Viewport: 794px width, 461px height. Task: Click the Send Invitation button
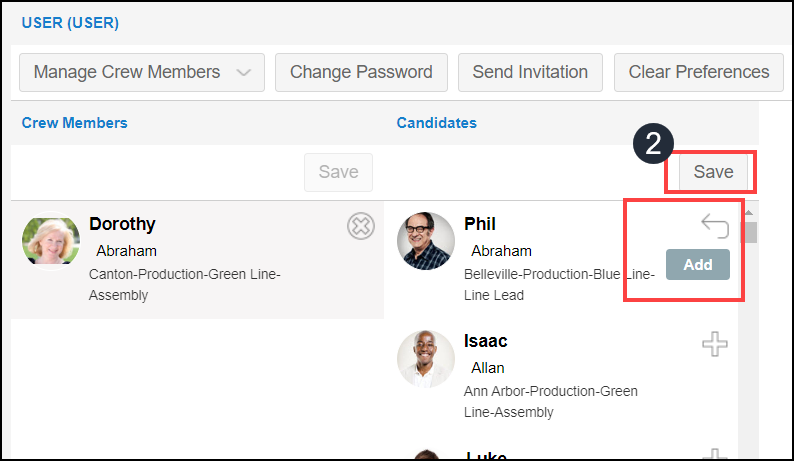pos(530,72)
